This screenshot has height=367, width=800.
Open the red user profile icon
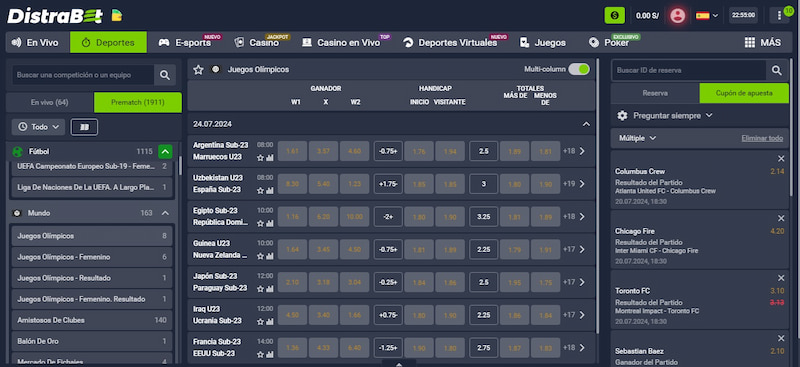[x=678, y=15]
